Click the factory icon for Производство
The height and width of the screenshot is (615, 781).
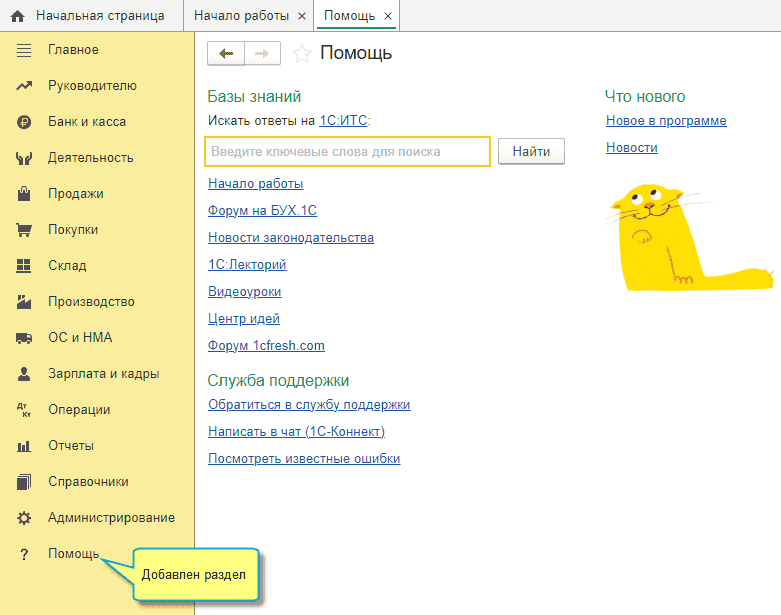[x=24, y=302]
